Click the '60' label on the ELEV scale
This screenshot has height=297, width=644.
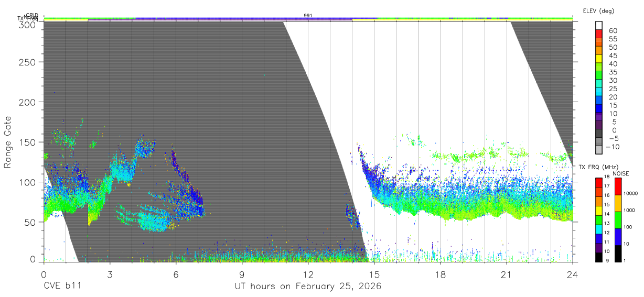click(x=613, y=31)
